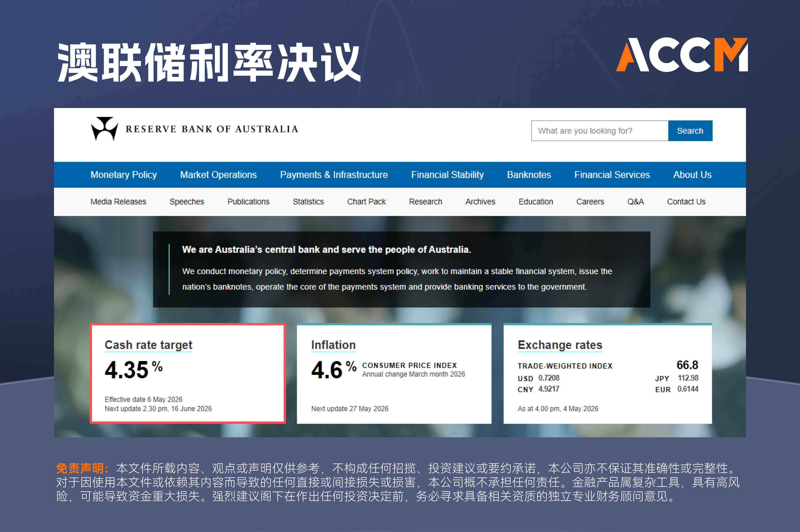Screen dimensions: 800x532
Task: Open the Monetary Policy menu
Action: pos(124,175)
